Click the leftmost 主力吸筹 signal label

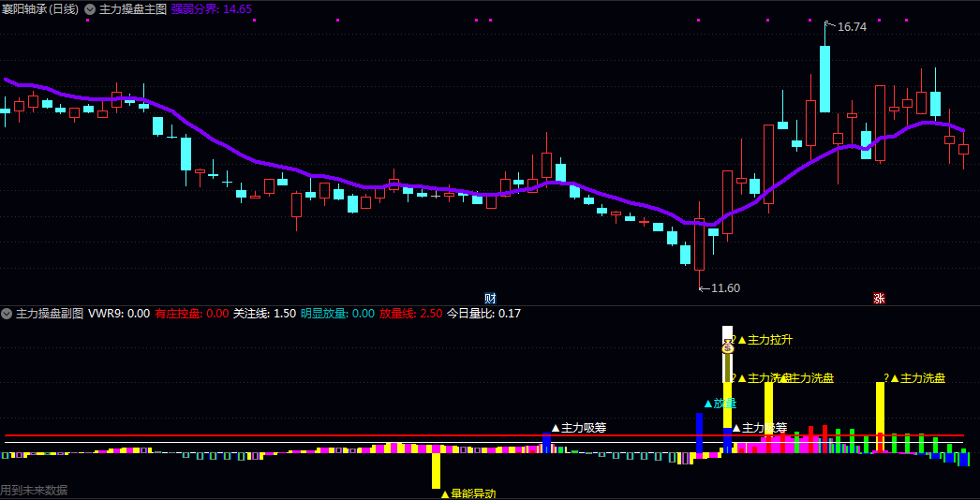tap(579, 428)
